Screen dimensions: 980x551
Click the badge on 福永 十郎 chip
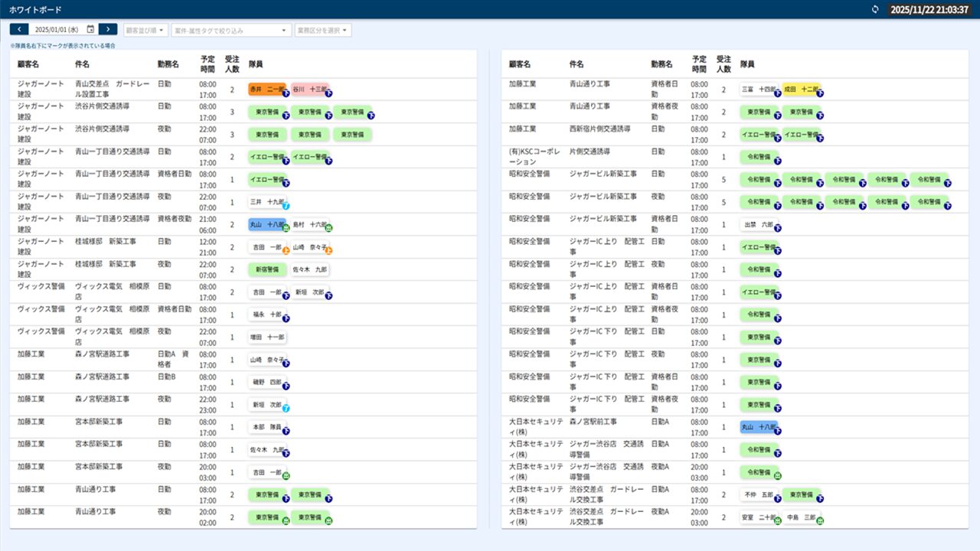click(x=286, y=319)
